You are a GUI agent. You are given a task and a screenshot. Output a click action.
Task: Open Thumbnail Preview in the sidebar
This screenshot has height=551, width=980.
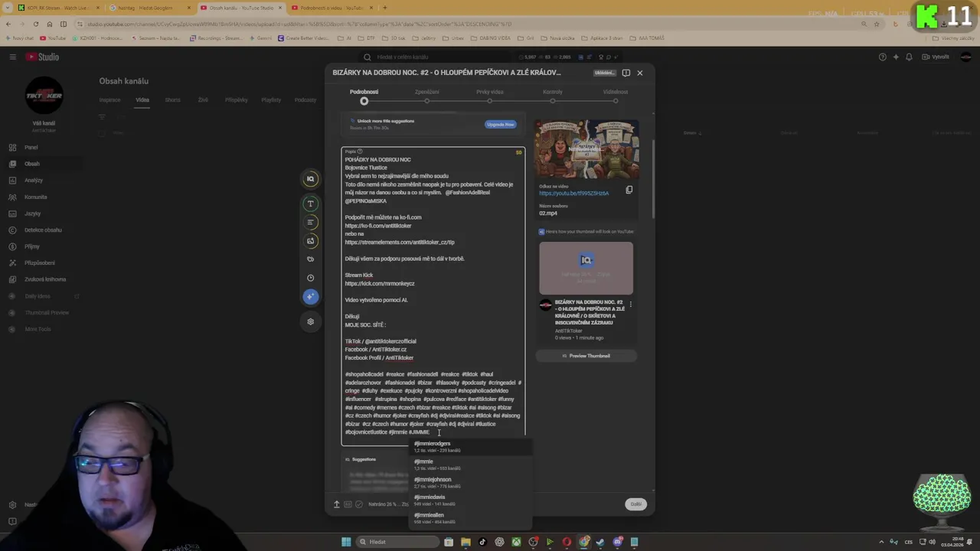pyautogui.click(x=46, y=312)
